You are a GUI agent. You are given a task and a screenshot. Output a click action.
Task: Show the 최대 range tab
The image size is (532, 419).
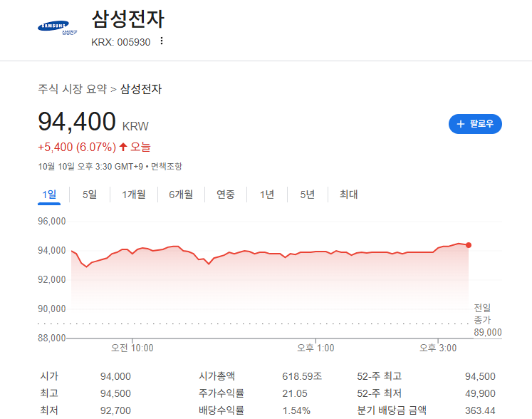click(349, 195)
